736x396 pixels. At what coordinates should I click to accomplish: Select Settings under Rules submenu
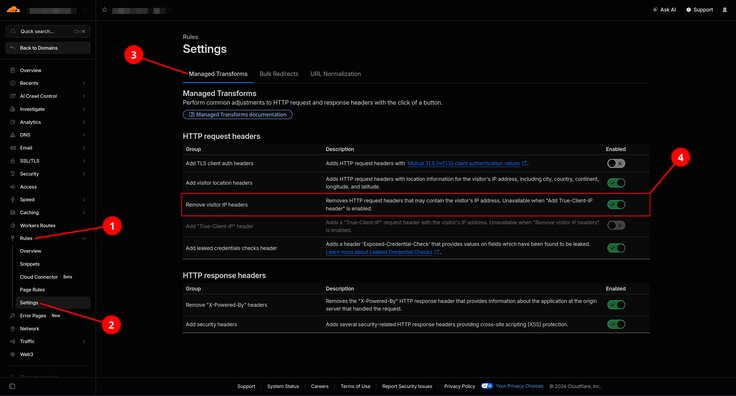coord(53,303)
